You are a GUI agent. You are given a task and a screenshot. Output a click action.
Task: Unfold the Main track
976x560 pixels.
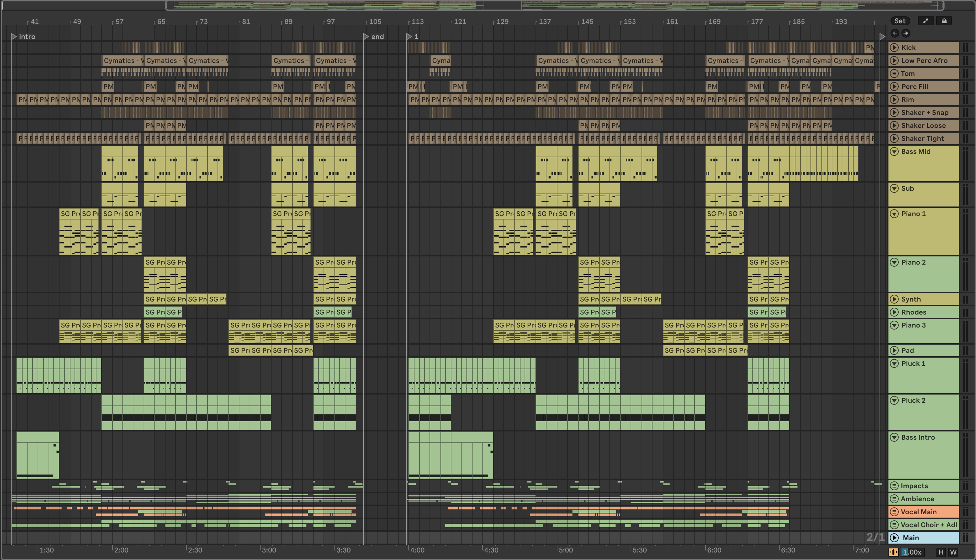pos(895,538)
